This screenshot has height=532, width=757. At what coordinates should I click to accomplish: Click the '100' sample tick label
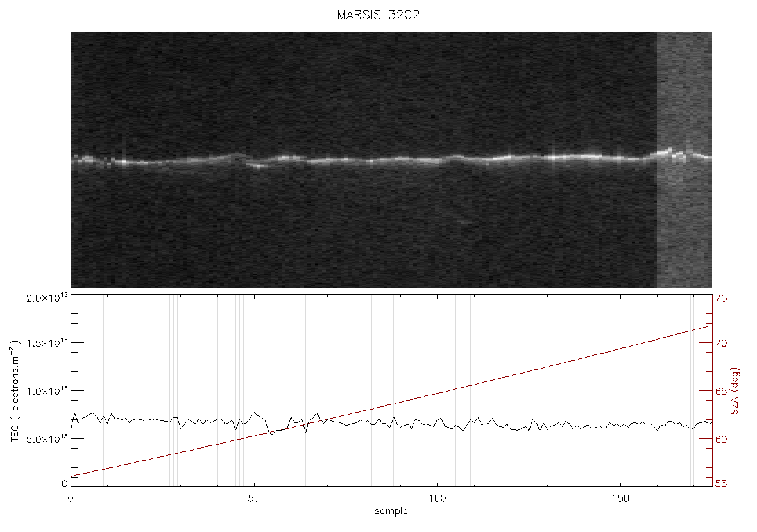437,499
